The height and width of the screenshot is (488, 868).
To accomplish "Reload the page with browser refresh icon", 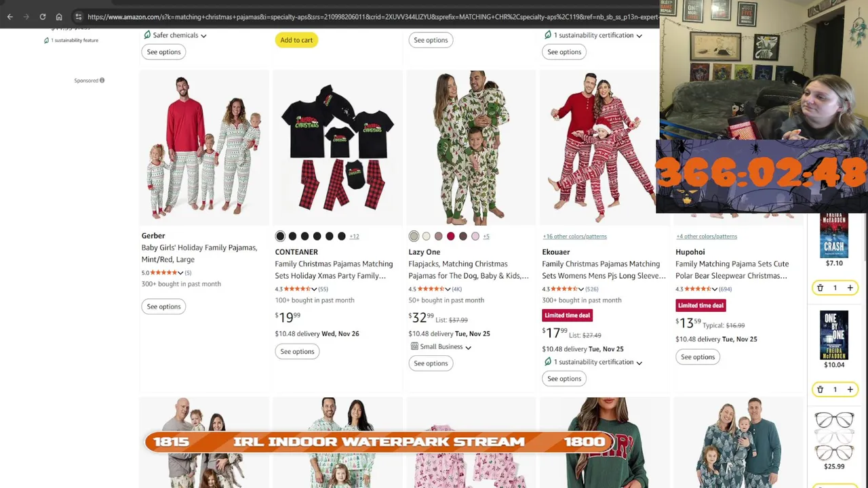I will [x=42, y=17].
